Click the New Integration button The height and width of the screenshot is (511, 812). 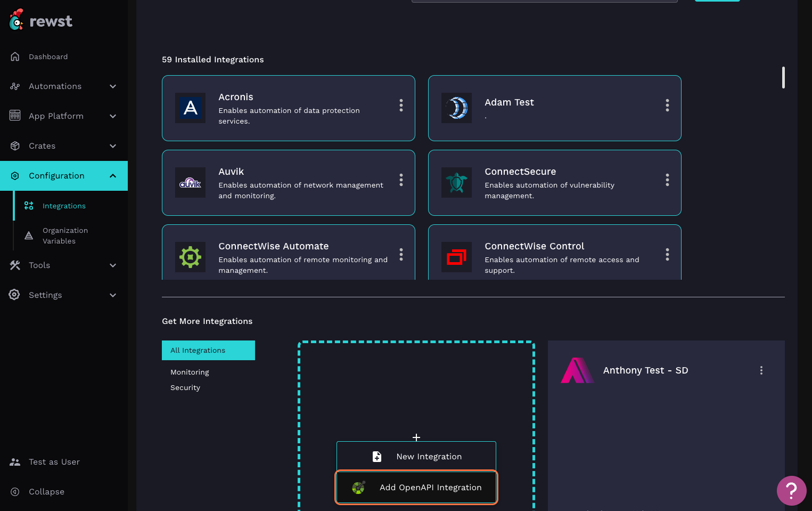[x=416, y=456]
